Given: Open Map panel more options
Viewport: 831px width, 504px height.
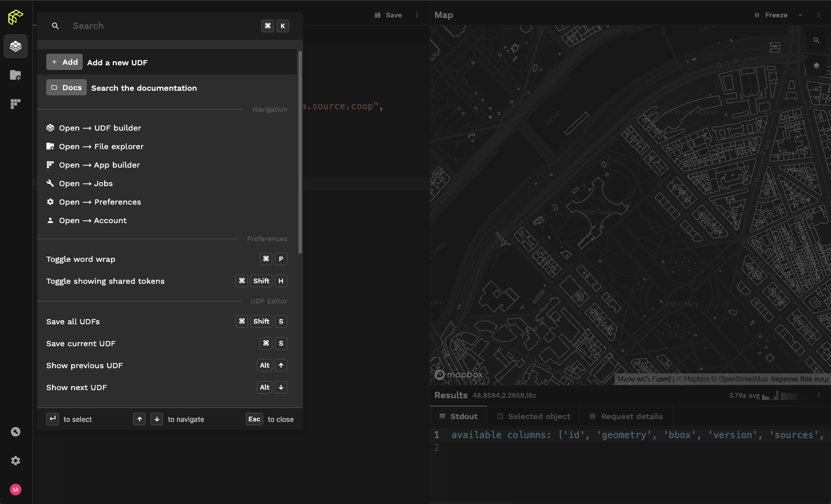Looking at the screenshot, I should coord(819,15).
